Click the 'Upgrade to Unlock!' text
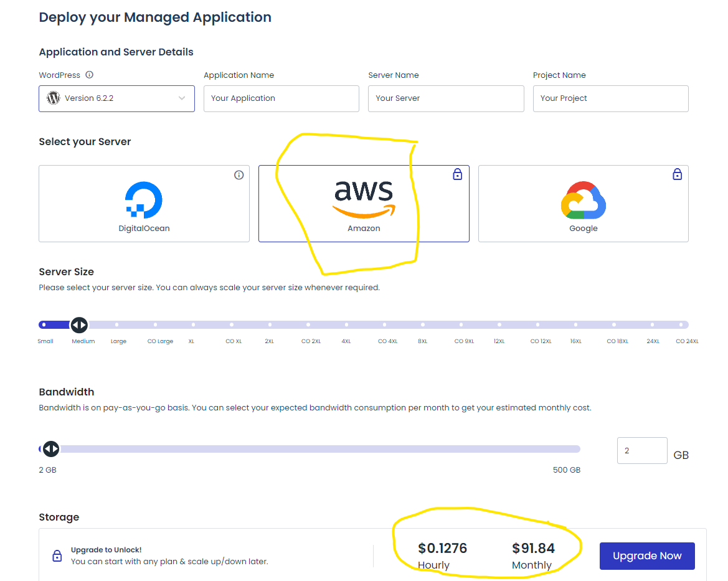The image size is (728, 581). [x=106, y=550]
